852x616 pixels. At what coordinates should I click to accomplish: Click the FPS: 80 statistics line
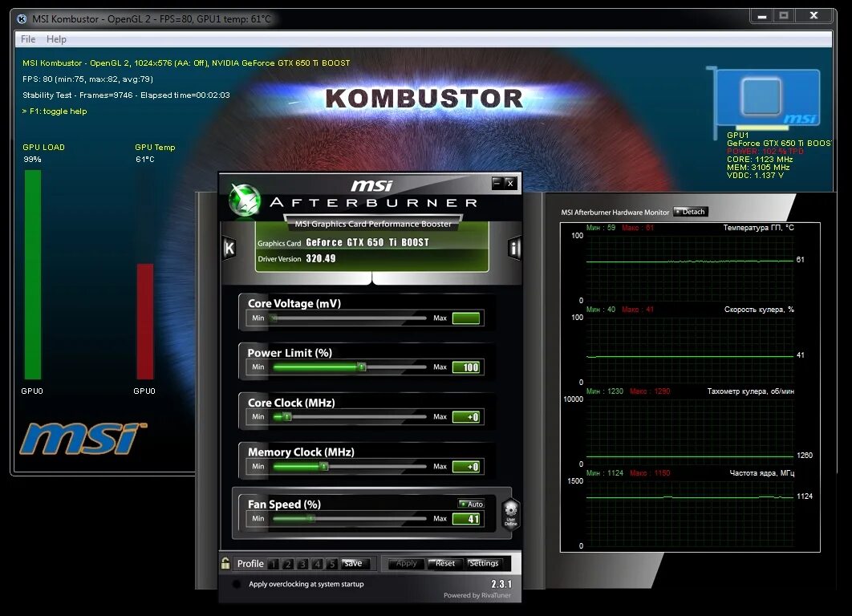[x=88, y=79]
